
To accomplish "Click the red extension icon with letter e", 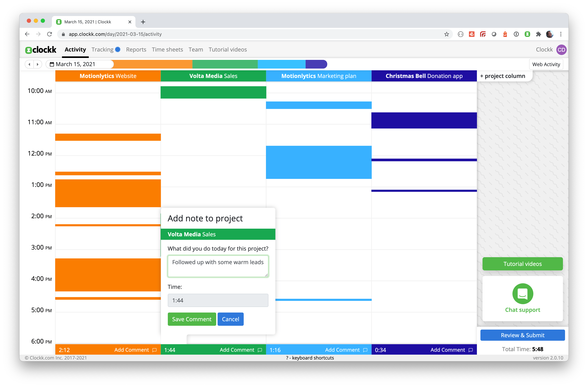I will click(472, 34).
